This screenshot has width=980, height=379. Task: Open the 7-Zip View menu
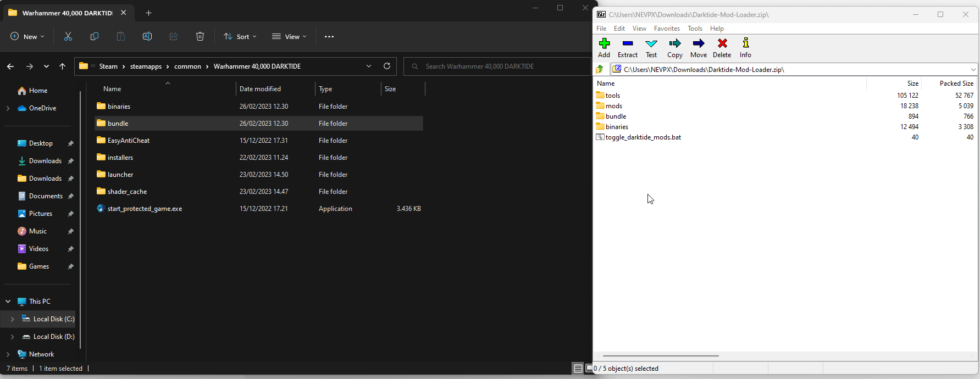639,28
